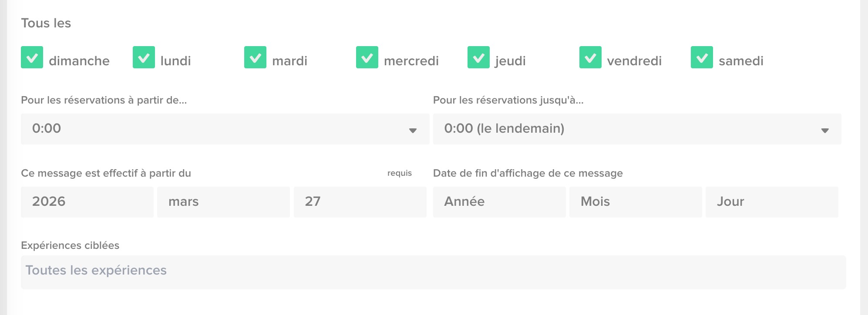This screenshot has height=315, width=868.
Task: Click the start time dropdown arrow
Action: tap(413, 130)
